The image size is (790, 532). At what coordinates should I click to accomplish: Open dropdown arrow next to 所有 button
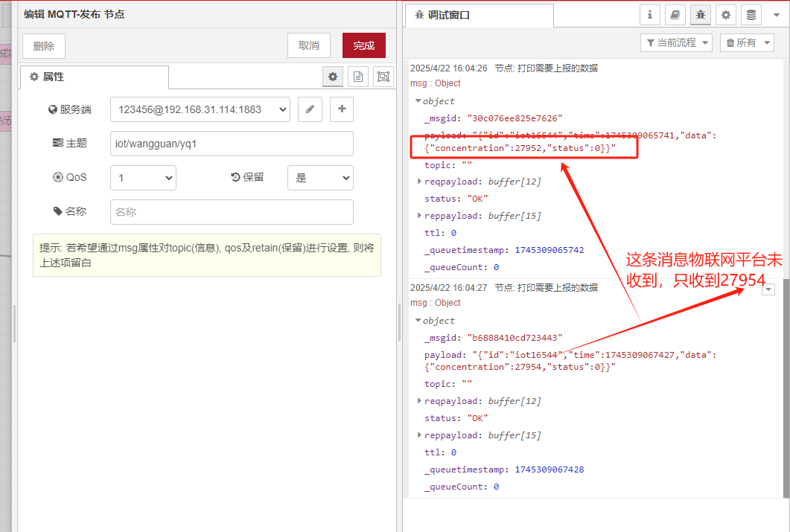click(768, 42)
